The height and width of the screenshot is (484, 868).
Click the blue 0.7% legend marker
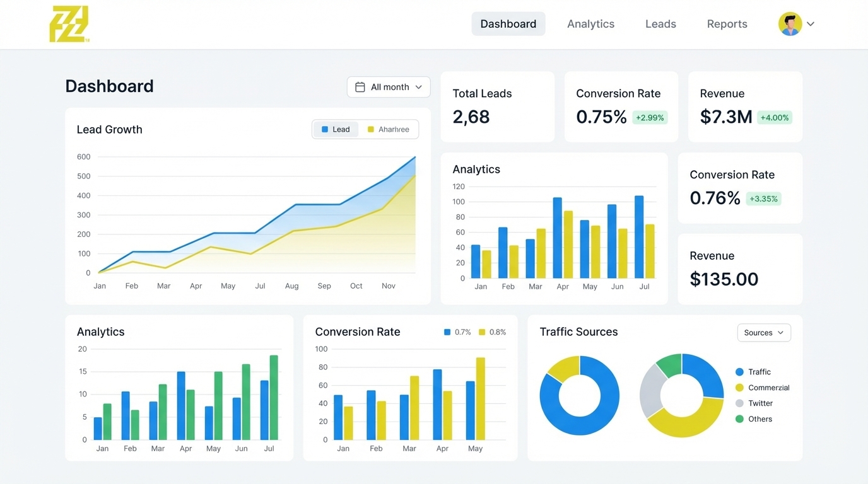[x=447, y=331]
